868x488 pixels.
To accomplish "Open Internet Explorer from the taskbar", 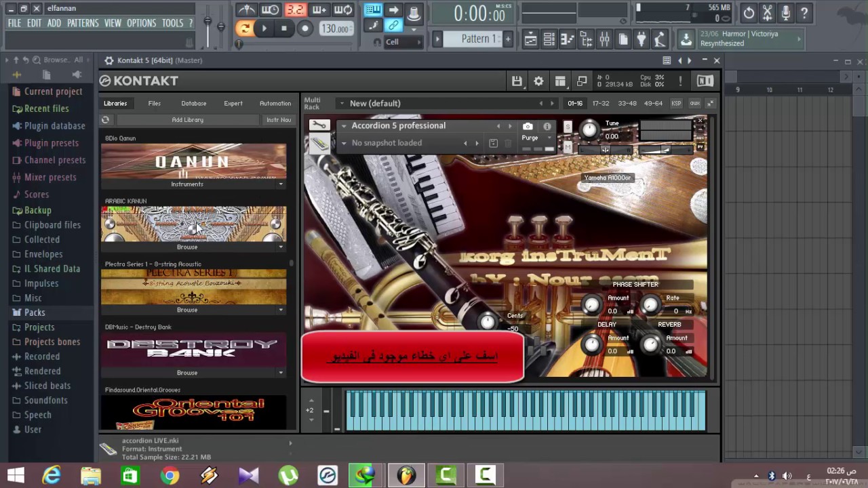I will click(x=52, y=476).
